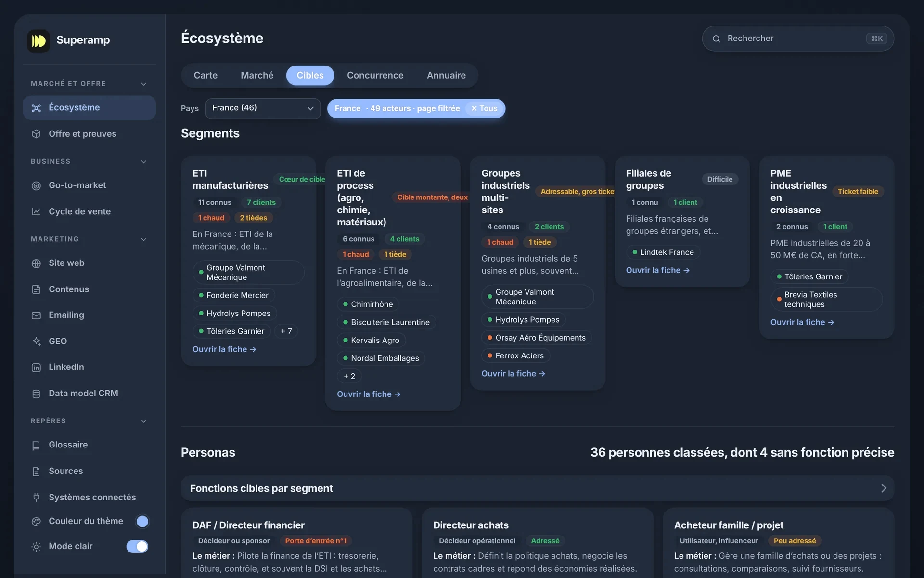Click the Offre et preuves cube icon
The height and width of the screenshot is (578, 924).
click(36, 134)
